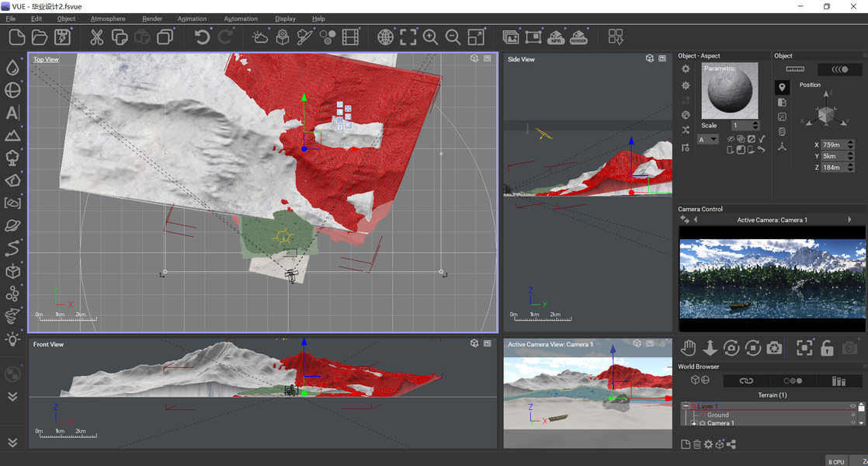
Task: Click the NPR render icon
Action: tap(556, 37)
